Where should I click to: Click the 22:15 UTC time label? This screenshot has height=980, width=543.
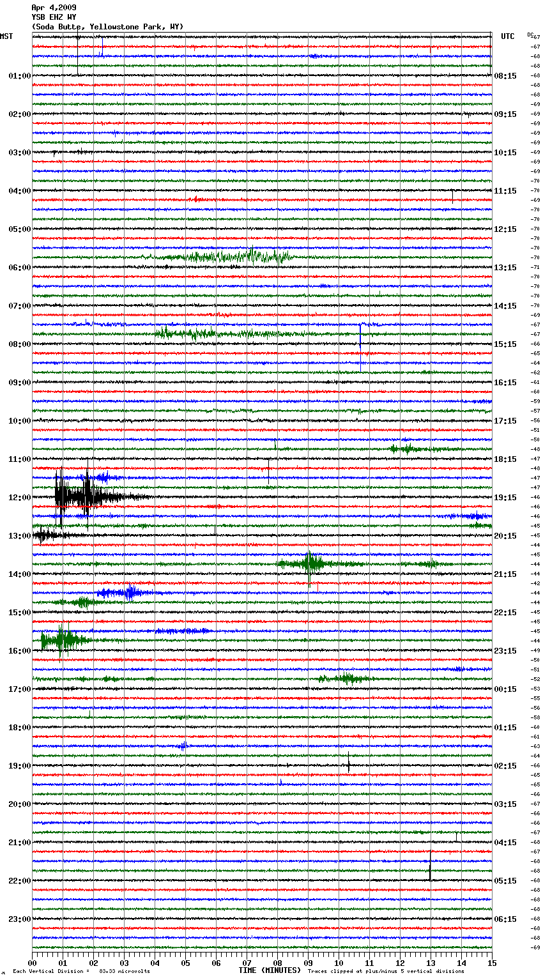pos(505,613)
